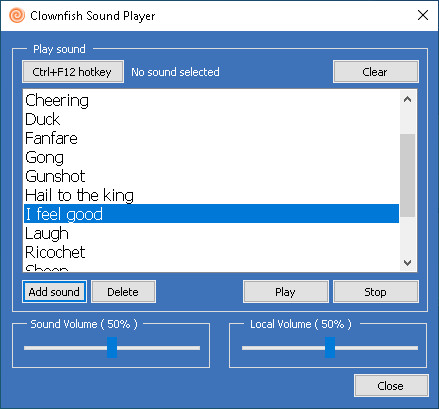This screenshot has width=439, height=409.
Task: Select the Hail to the king sound
Action: [211, 195]
